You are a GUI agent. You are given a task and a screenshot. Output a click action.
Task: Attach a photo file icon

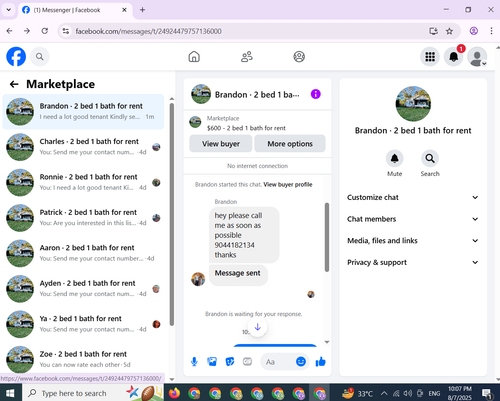(212, 362)
